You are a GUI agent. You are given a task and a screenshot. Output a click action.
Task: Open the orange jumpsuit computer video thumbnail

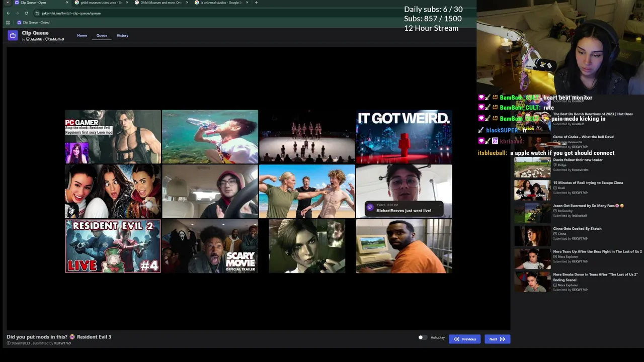(404, 246)
